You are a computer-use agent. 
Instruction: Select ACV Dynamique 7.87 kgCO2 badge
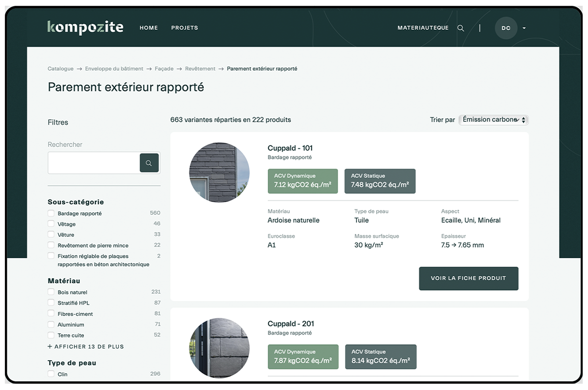303,357
